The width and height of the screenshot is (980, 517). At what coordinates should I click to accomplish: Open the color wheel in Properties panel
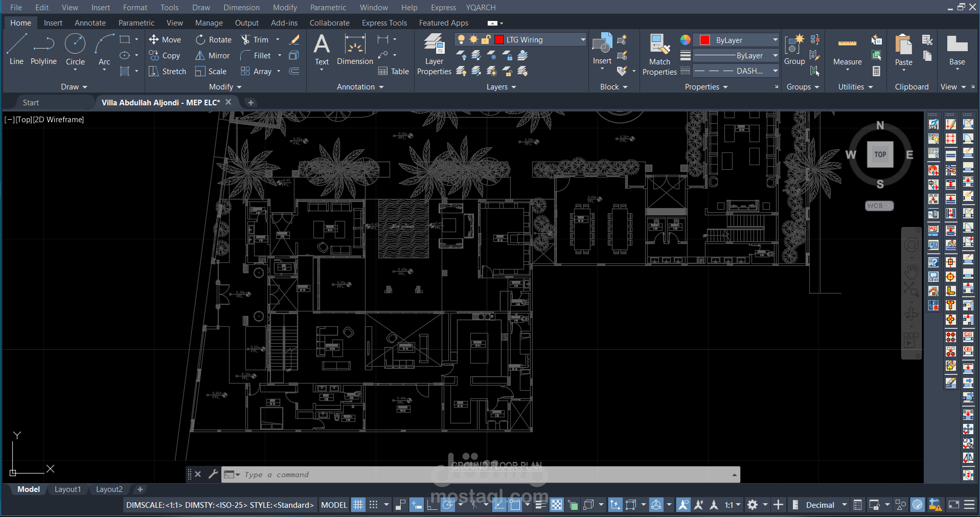click(x=686, y=40)
